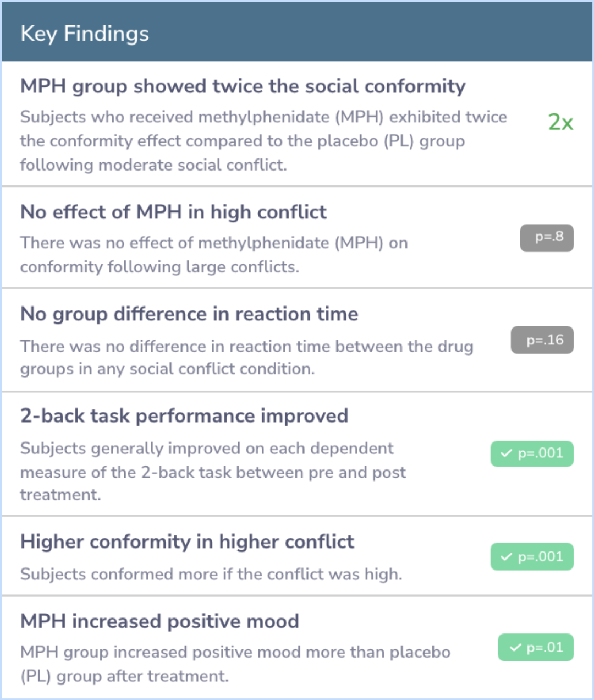The height and width of the screenshot is (700, 594).
Task: Select the reaction time between drug groups description
Action: click(246, 357)
